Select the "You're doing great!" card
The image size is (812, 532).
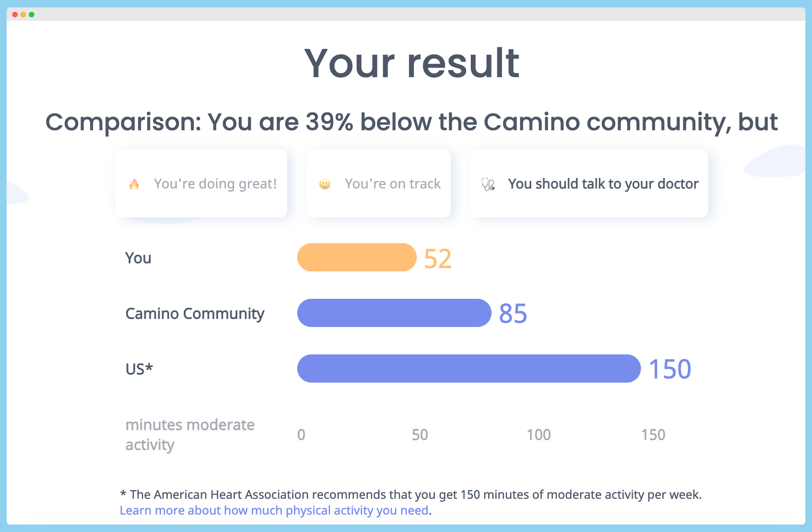tap(201, 183)
